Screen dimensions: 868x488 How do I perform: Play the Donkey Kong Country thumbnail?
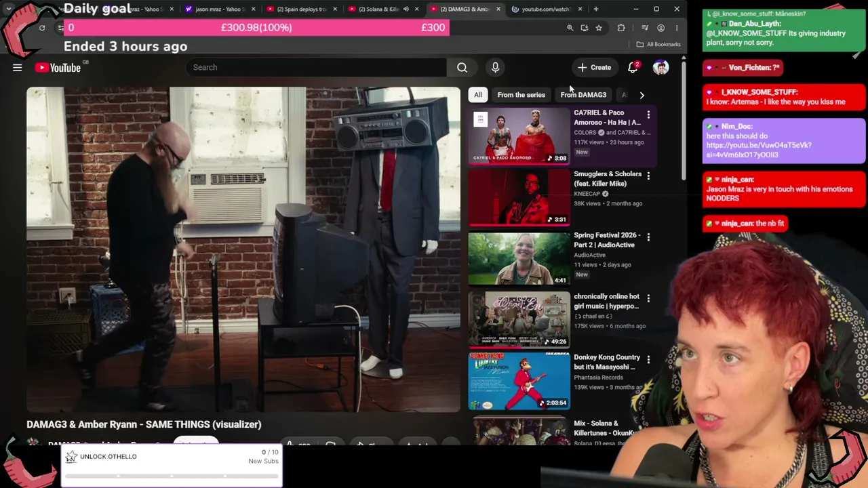(519, 381)
